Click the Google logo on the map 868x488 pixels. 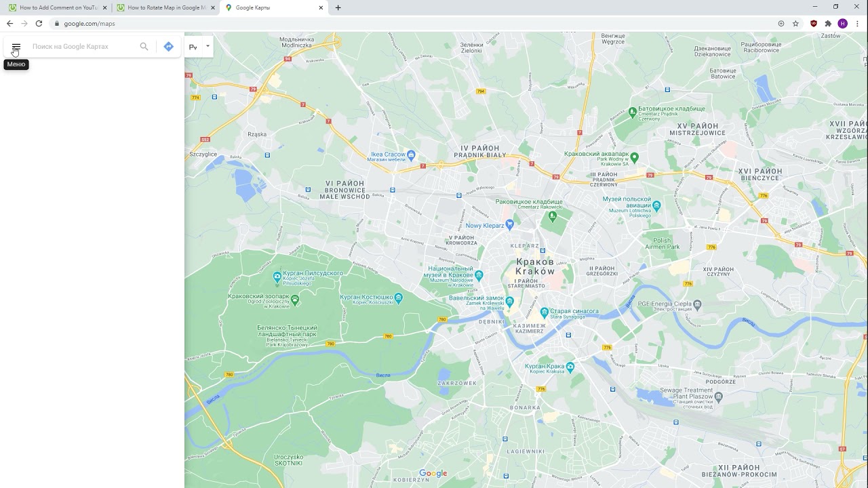(x=433, y=474)
